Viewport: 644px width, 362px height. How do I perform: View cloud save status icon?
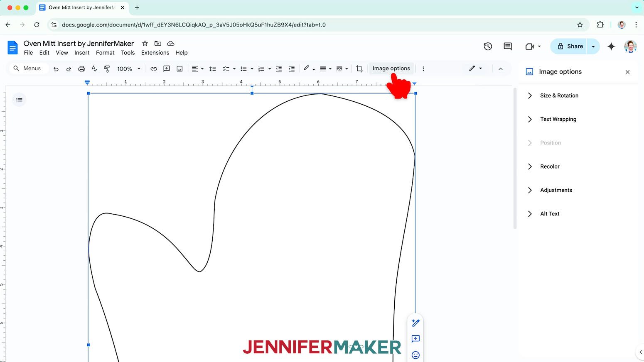[170, 43]
